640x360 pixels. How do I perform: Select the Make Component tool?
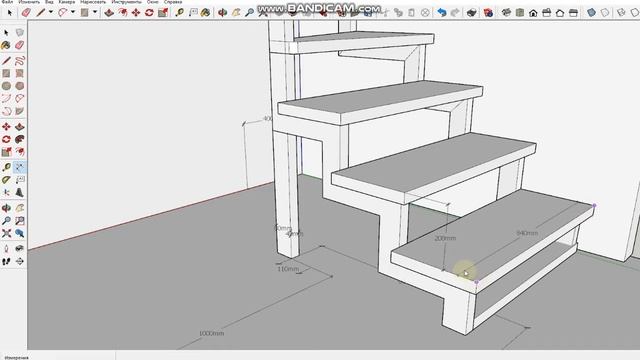(20, 32)
